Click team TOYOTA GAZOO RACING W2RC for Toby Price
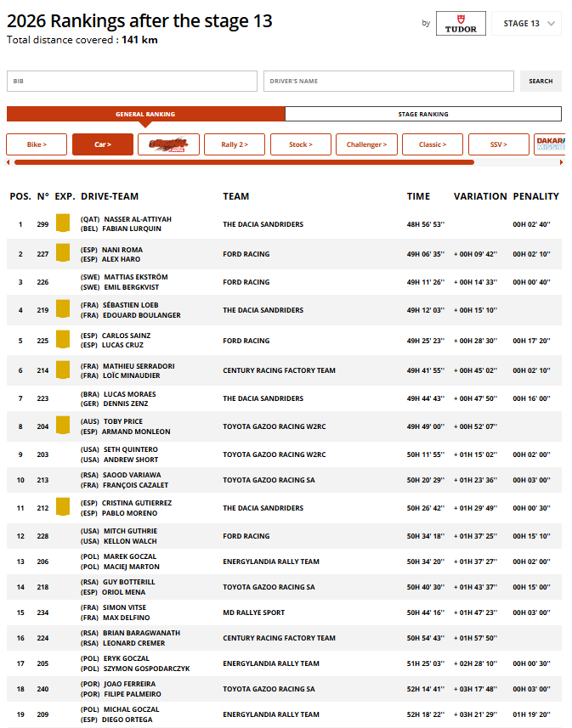Viewport: 572px width, 728px height. 275,426
